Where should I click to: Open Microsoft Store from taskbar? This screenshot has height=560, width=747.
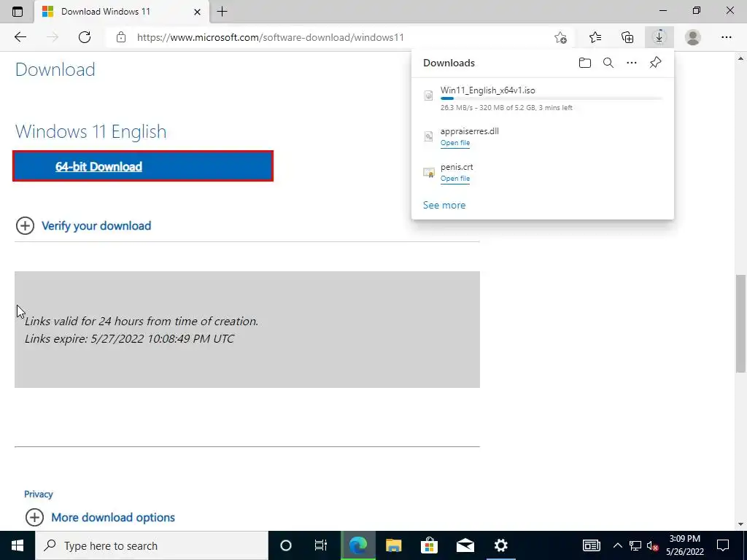[429, 545]
